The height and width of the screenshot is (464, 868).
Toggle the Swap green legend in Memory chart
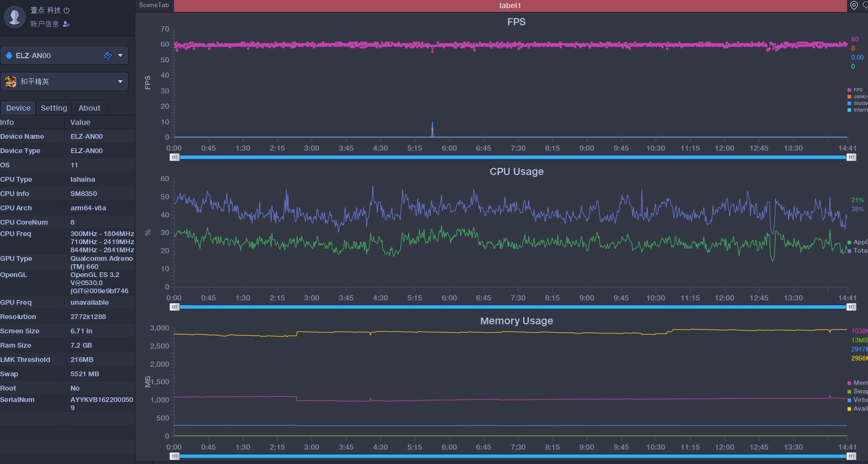pyautogui.click(x=858, y=391)
